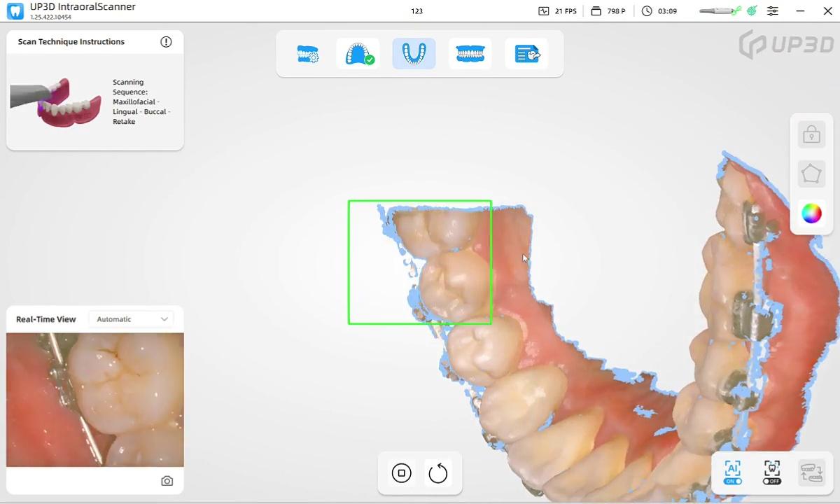Click the lock view icon

pos(811,134)
